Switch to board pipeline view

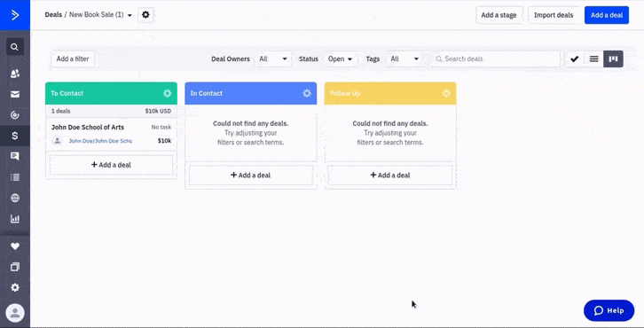pyautogui.click(x=613, y=59)
